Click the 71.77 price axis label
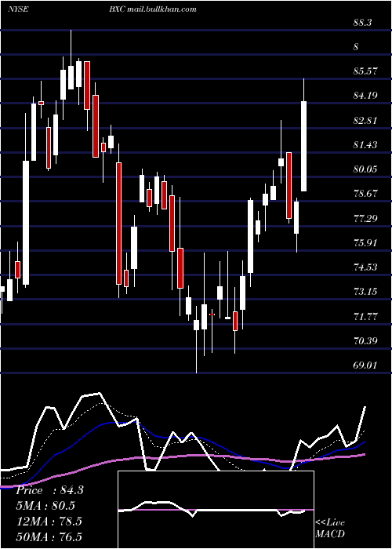This screenshot has height=549, width=392. [366, 317]
